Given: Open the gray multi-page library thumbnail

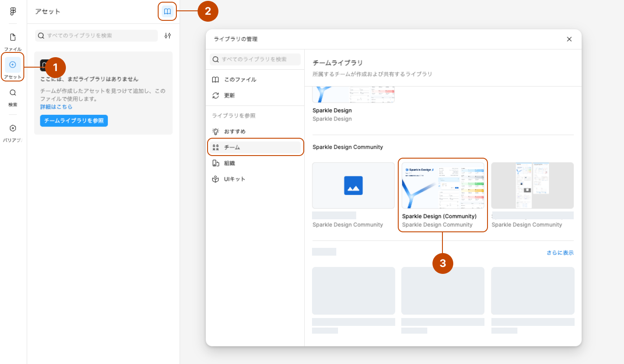Looking at the screenshot, I should pos(533,185).
